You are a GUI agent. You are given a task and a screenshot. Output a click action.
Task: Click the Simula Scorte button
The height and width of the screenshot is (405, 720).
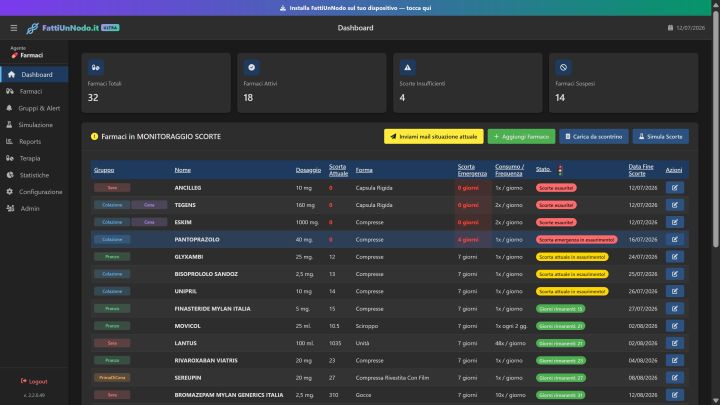660,136
